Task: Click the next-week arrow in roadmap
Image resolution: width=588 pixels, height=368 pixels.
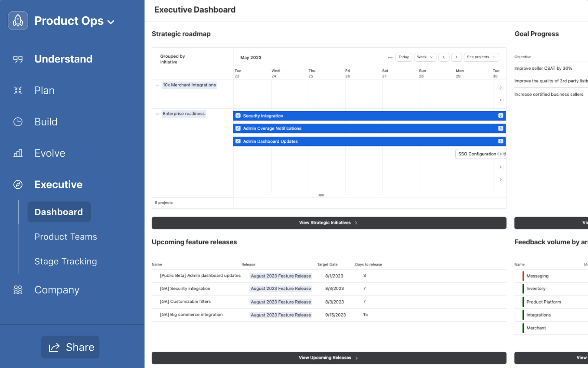Action: tap(457, 57)
